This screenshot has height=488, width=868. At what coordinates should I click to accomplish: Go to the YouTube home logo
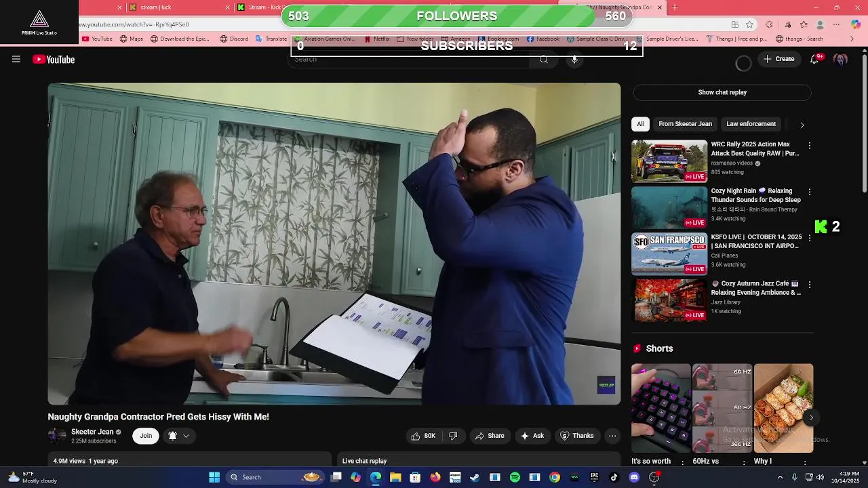click(x=54, y=60)
